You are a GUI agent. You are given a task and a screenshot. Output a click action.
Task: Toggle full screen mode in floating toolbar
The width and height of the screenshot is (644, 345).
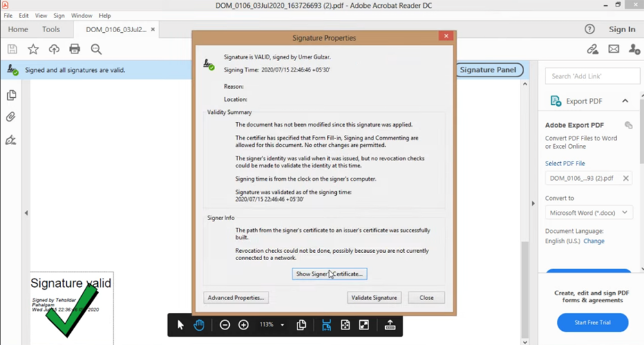[364, 325]
